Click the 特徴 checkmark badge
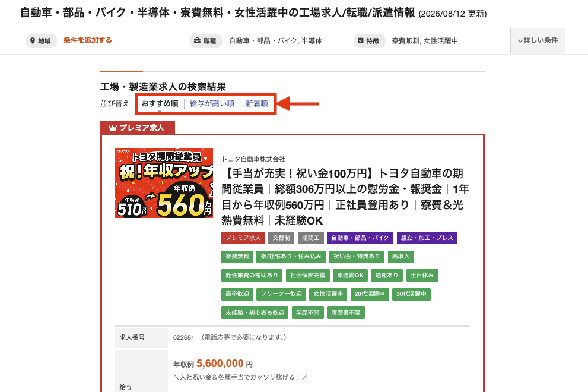Screen dimensions: 588x392 [369, 40]
